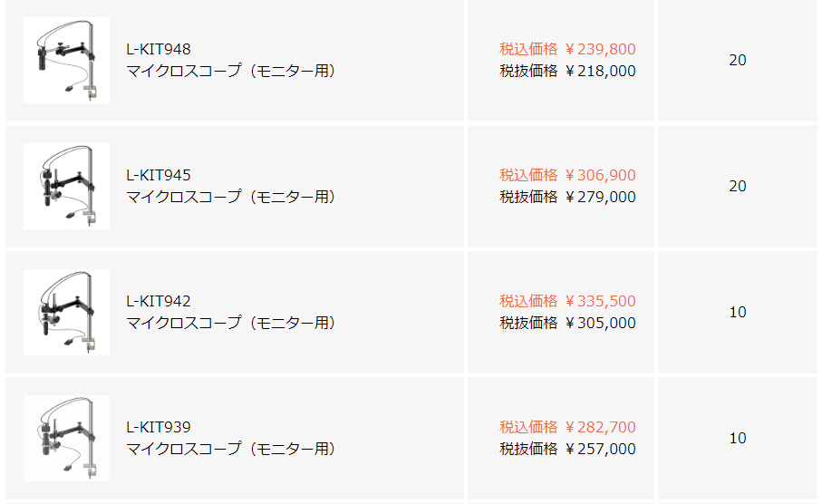Image resolution: width=822 pixels, height=504 pixels.
Task: Click the quantity 20 in L-KIT948 row
Action: (738, 60)
